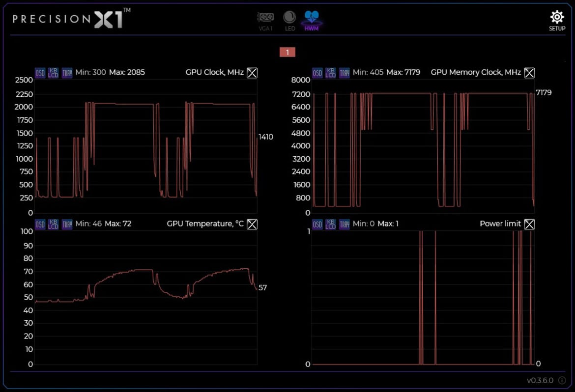
Task: Toggle OSD for GPU Memory Clock graph
Action: (x=317, y=73)
